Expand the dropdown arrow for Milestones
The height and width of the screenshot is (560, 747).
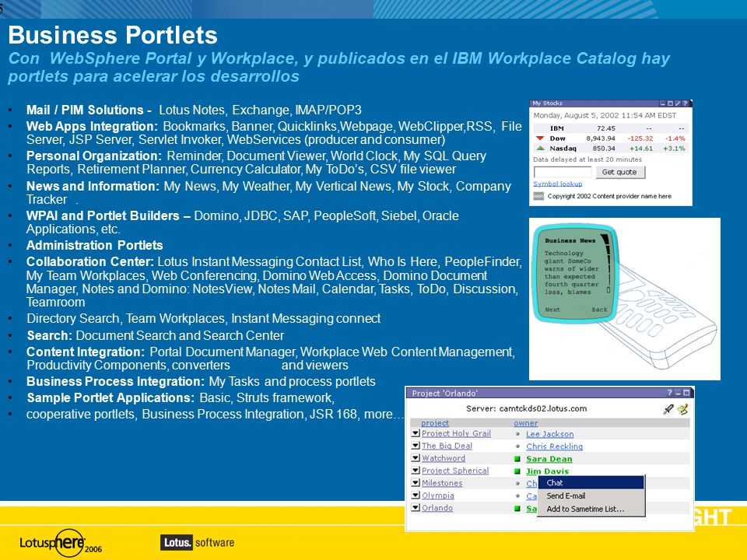click(x=416, y=483)
